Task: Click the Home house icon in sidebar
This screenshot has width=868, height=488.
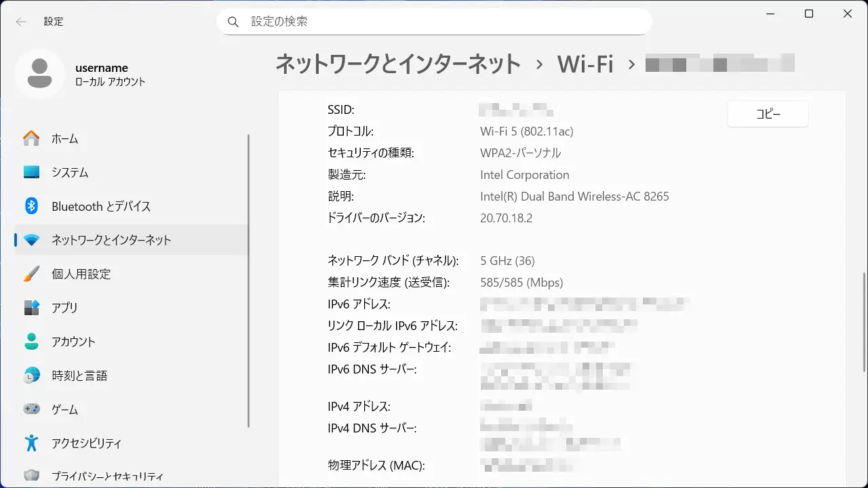Action: click(31, 138)
